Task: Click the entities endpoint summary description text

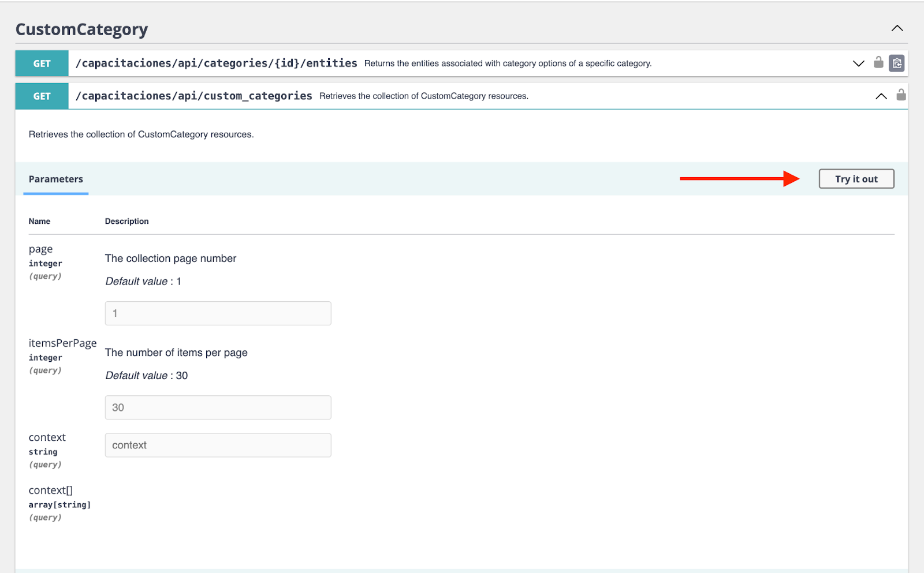Action: pyautogui.click(x=508, y=63)
